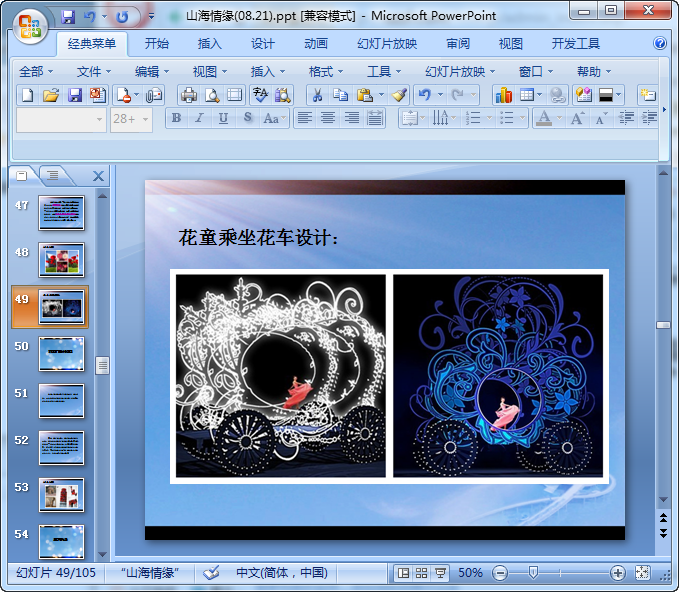Viewport: 679px width, 592px height.
Task: Click the Office button orb
Action: pyautogui.click(x=30, y=26)
